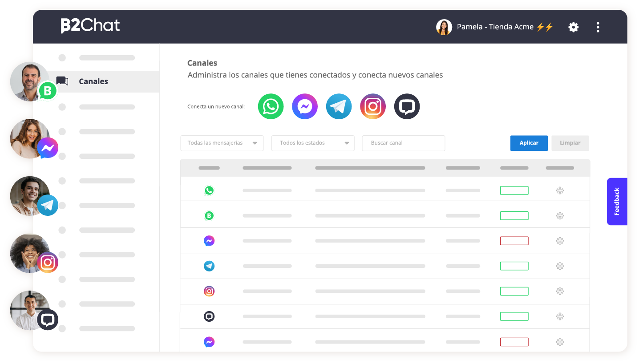This screenshot has height=364, width=639.
Task: Click the avatar with the live chat badge
Action: coord(30,311)
